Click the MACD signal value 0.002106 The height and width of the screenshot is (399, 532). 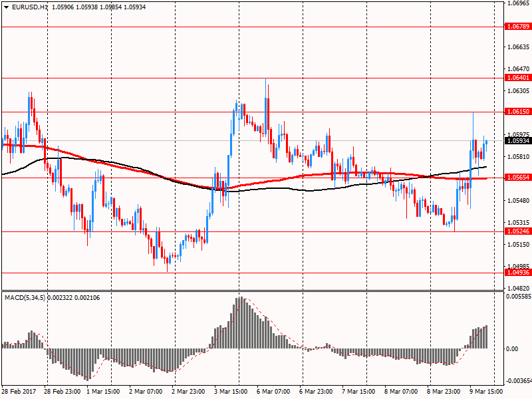click(87, 298)
